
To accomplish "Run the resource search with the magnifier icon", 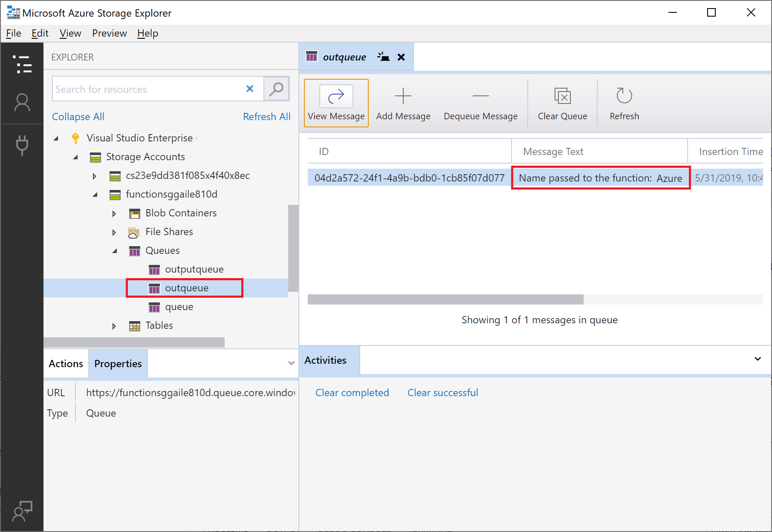I will coord(276,89).
